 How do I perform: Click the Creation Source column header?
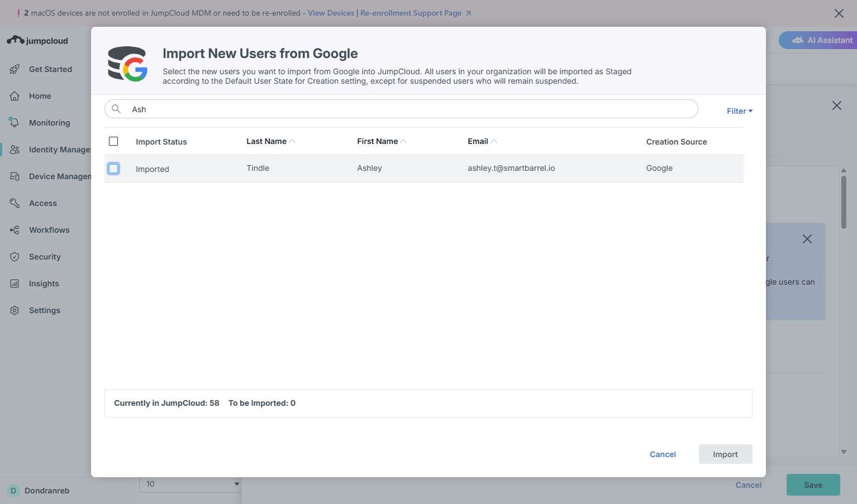677,142
